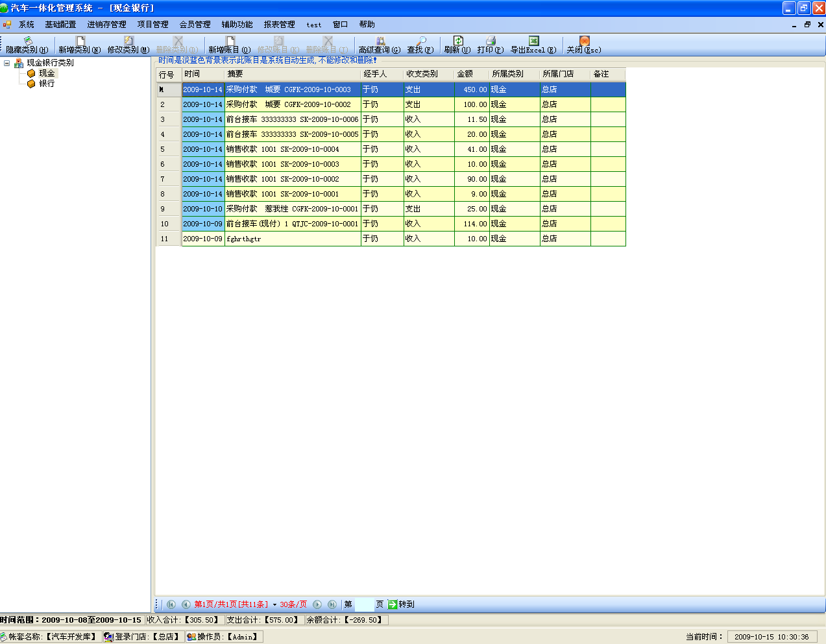The image size is (826, 644).
Task: Collapse the 现金银行类别 tree node
Action: 6,63
